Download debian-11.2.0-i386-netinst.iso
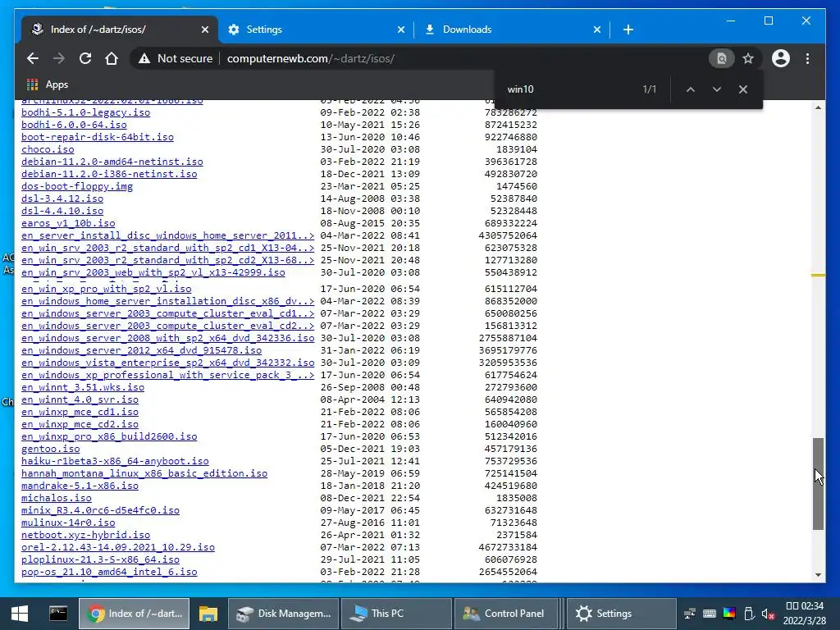This screenshot has width=840, height=630. point(109,174)
